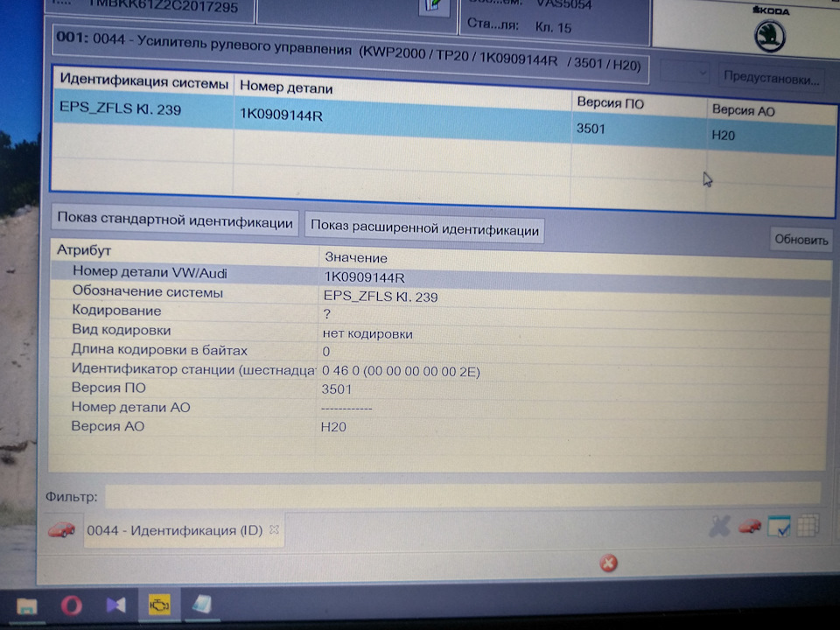Open the dropdown left of Предустановки
The height and width of the screenshot is (630, 840).
coord(685,73)
